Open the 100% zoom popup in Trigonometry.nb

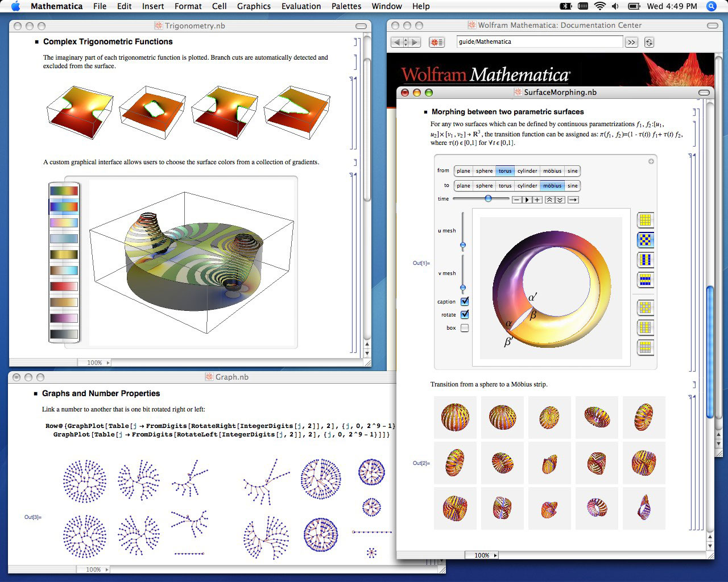pos(94,363)
